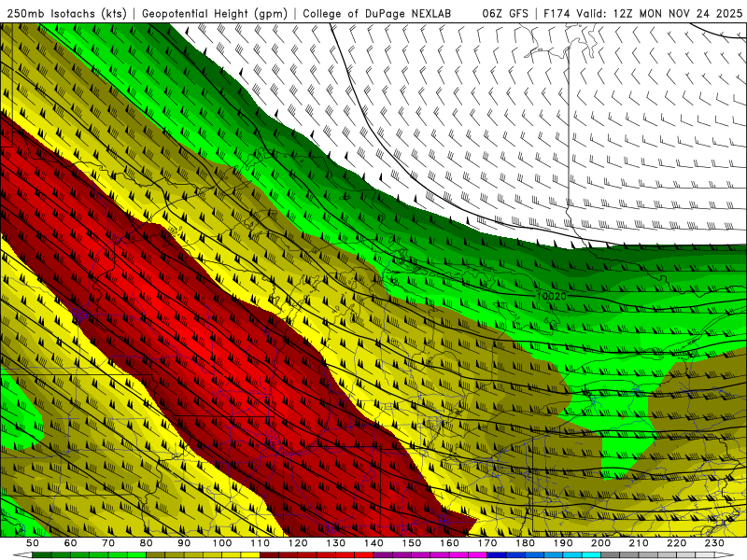Click the 160 knot legend label
Viewport: 747px width, 560px height.
449,543
